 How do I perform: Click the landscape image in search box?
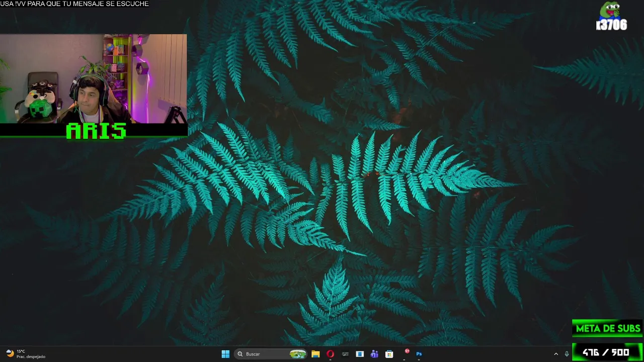[x=298, y=354]
